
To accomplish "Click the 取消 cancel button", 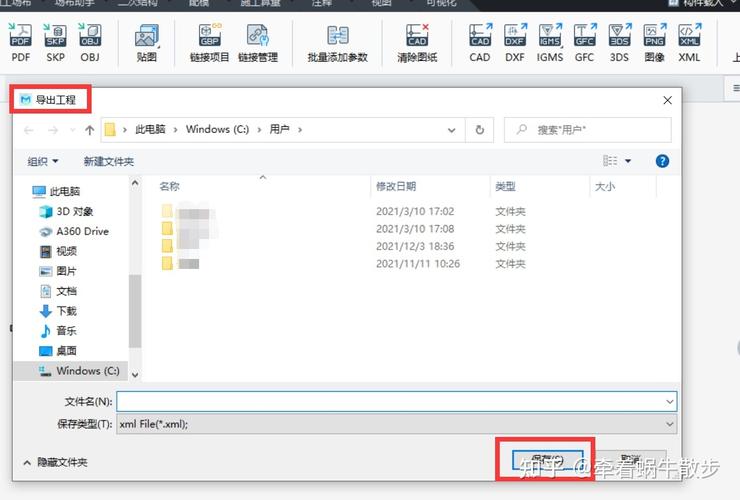I will pos(631,460).
